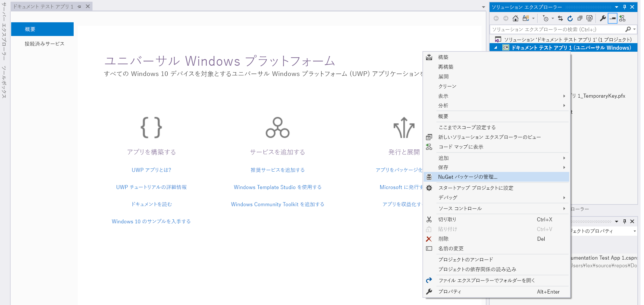Click ファイル エクスプローラーでフォルダーを開く
The image size is (644, 305).
click(496, 280)
